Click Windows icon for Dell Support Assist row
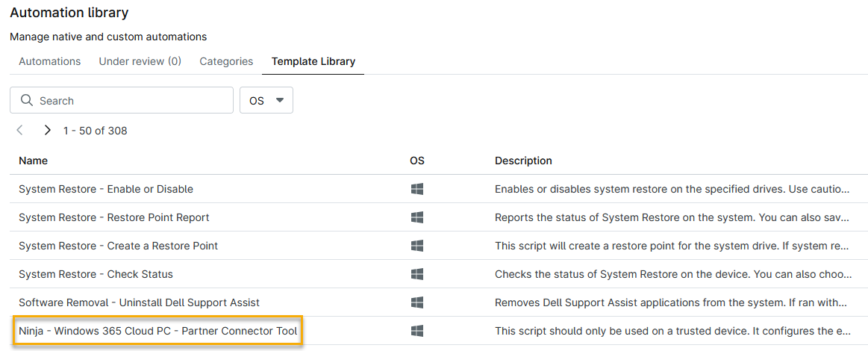 (417, 303)
